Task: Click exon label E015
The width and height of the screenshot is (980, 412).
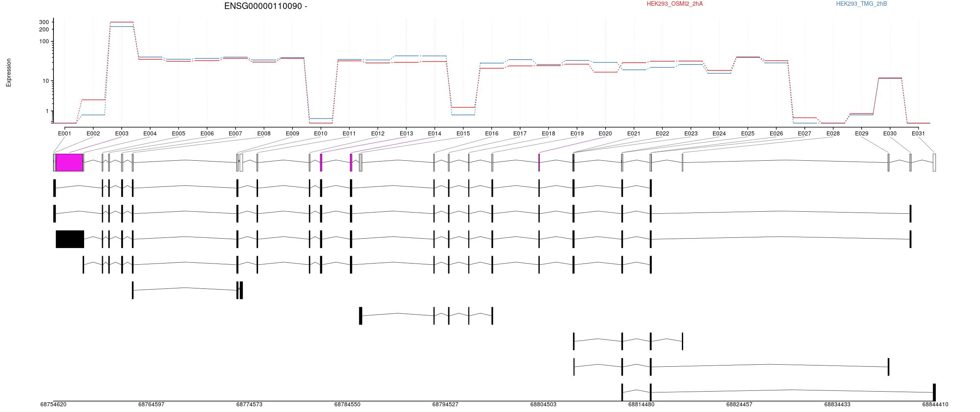Action: (x=463, y=133)
